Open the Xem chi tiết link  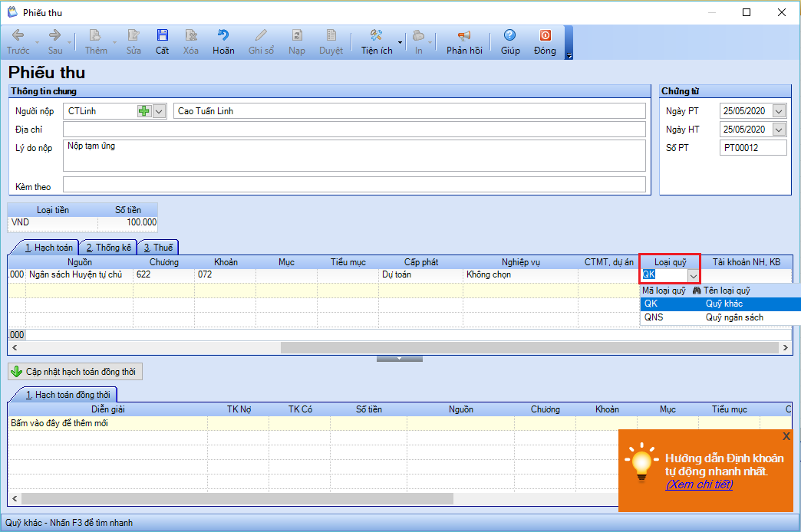[699, 484]
